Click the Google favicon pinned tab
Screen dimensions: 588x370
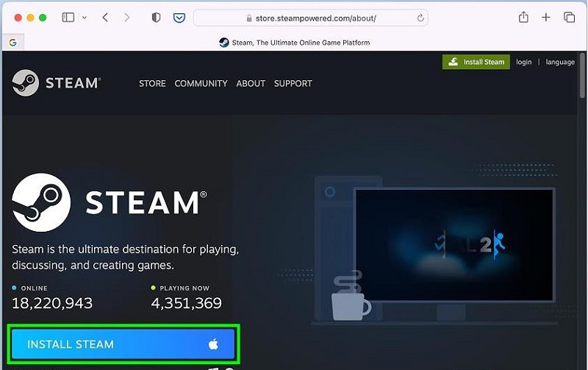click(12, 43)
